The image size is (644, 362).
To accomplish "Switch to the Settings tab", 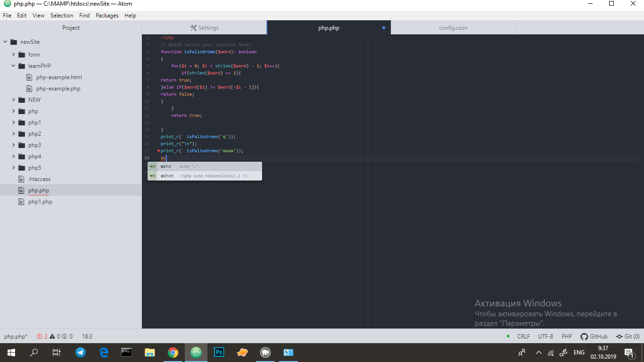I will [204, 28].
